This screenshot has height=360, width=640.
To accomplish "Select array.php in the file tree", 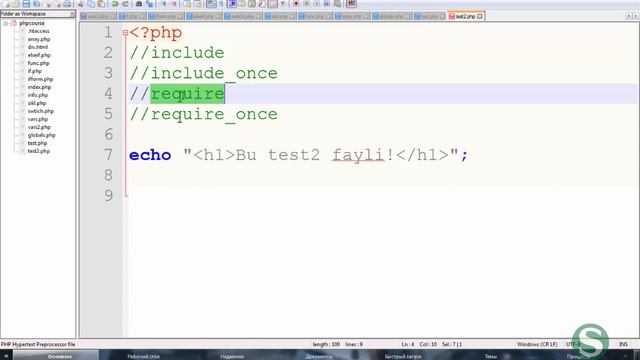I will point(39,39).
